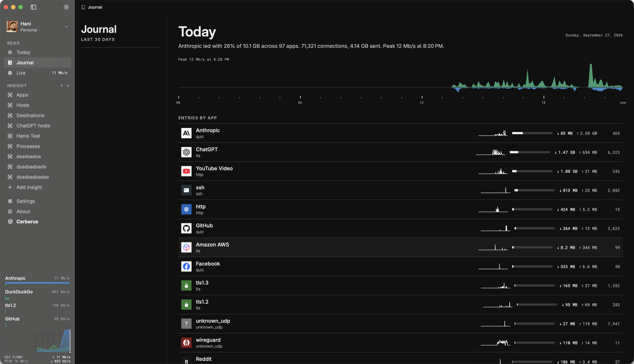Click the Processes insight icon
Screen dimensions: 634x364
pyautogui.click(x=10, y=146)
